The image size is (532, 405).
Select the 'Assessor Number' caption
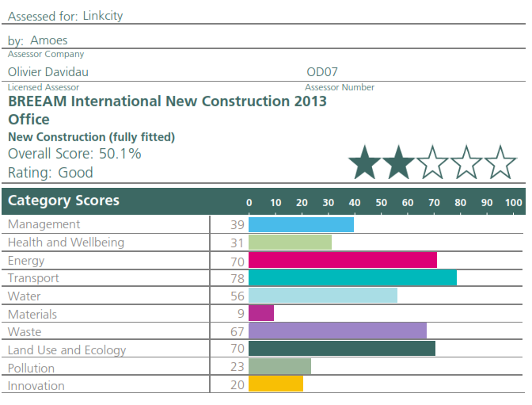click(340, 87)
